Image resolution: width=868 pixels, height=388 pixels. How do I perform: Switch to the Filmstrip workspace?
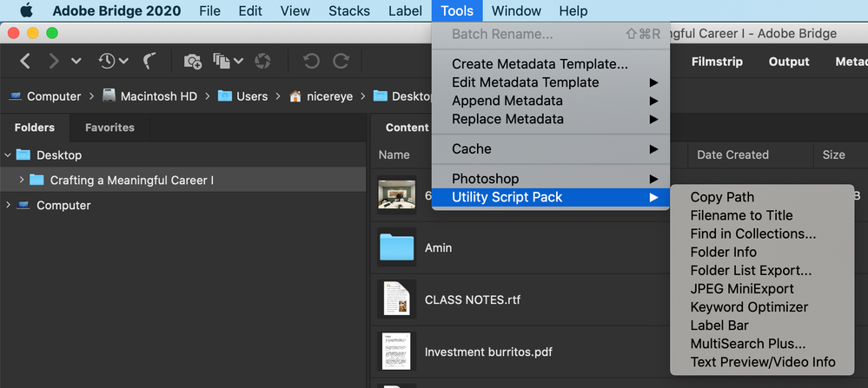[x=717, y=62]
